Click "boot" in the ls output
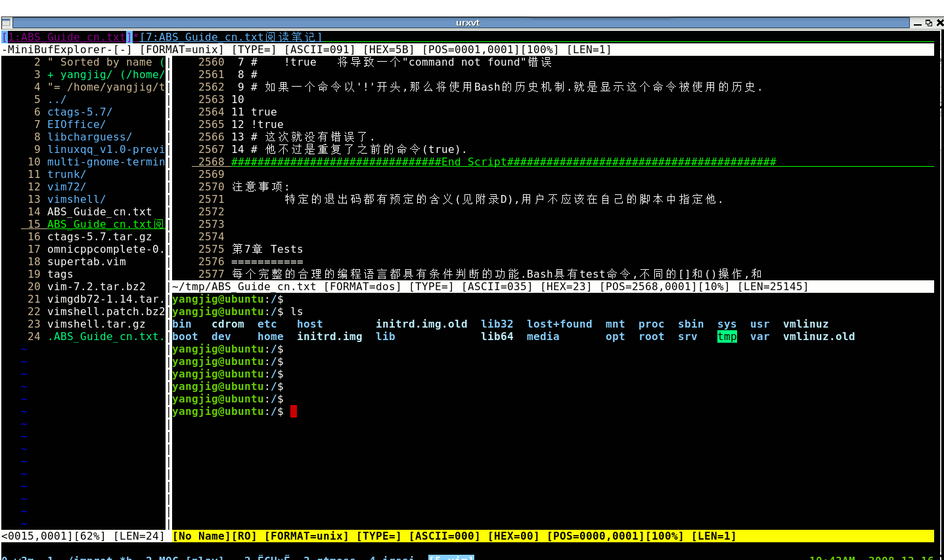 [x=185, y=336]
